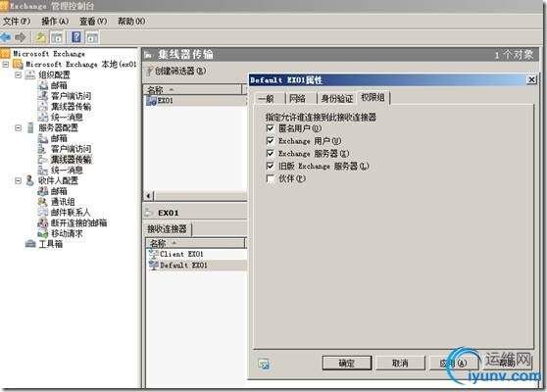Open 通讯组 node
The width and height of the screenshot is (547, 392).
(x=63, y=202)
